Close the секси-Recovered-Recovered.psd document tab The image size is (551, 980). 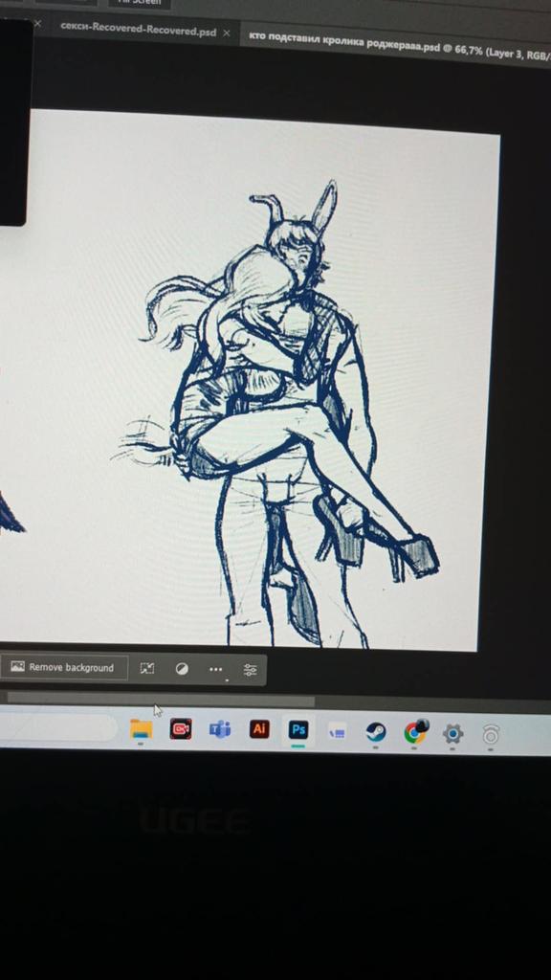226,33
